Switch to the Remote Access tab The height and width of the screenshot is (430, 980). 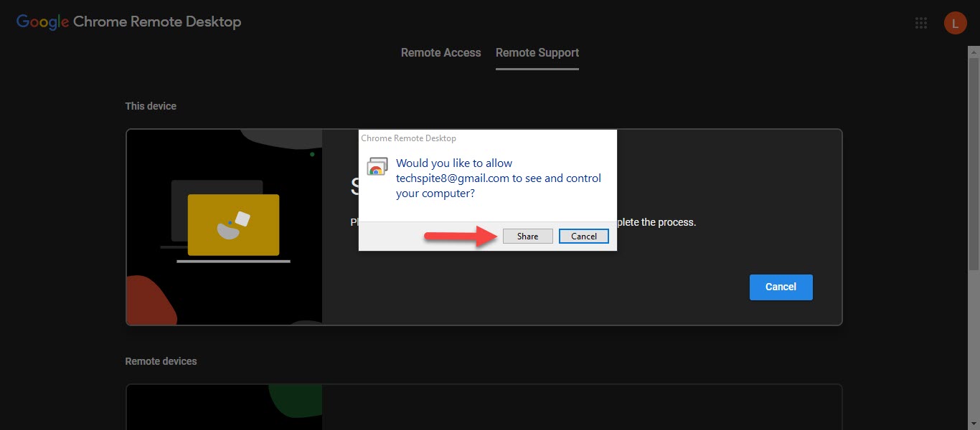click(x=440, y=53)
